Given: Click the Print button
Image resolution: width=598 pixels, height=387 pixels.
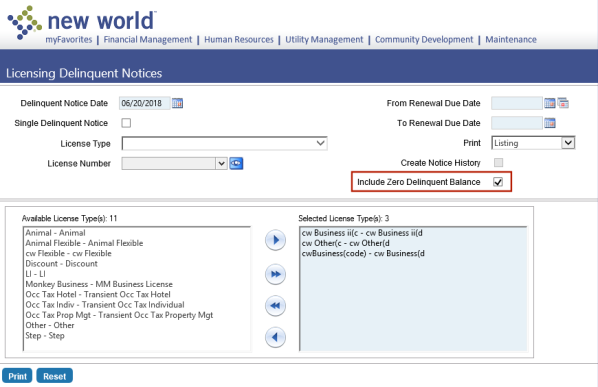Looking at the screenshot, I should [17, 376].
